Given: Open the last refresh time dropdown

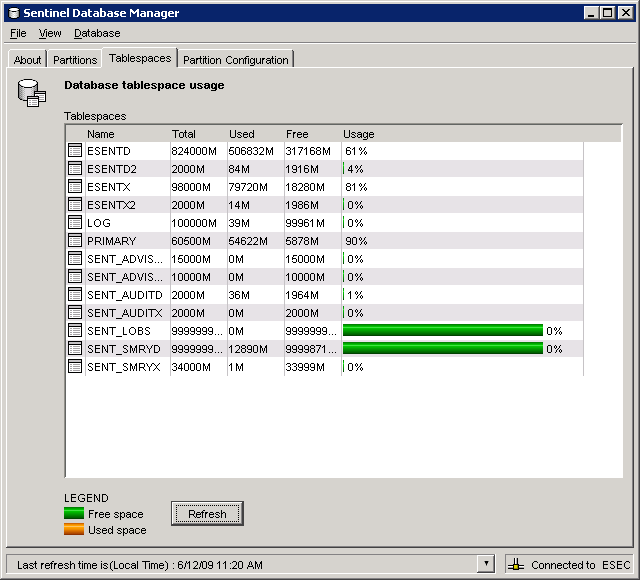Looking at the screenshot, I should tap(486, 564).
